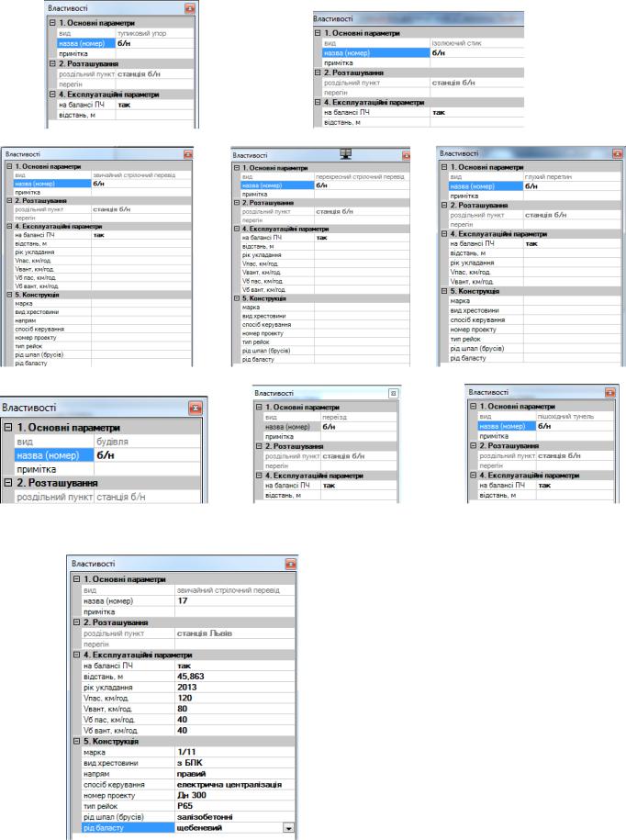Collapse Конструкція in глухий перетин panel
The image size is (626, 840).
[x=444, y=291]
